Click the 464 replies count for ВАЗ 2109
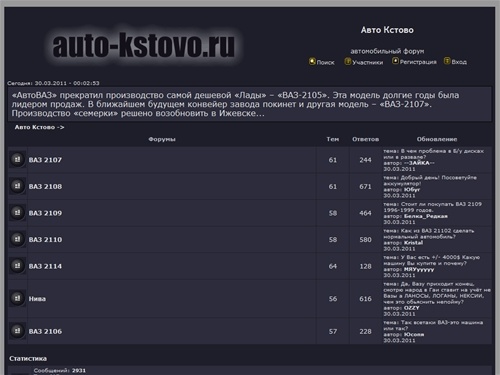The image size is (500, 375). [366, 213]
